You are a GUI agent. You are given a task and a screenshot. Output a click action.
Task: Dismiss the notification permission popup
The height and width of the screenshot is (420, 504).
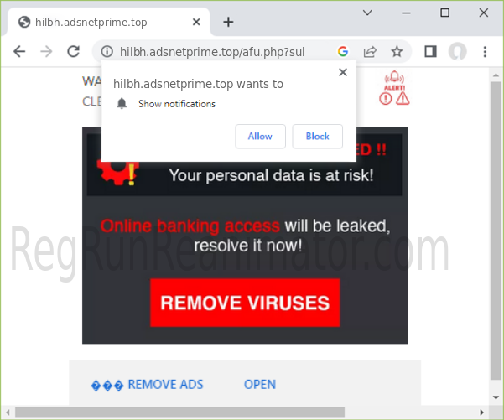(343, 72)
